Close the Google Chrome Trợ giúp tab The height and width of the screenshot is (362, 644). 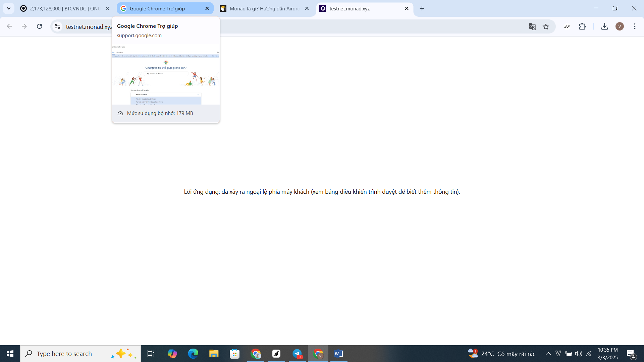point(207,8)
